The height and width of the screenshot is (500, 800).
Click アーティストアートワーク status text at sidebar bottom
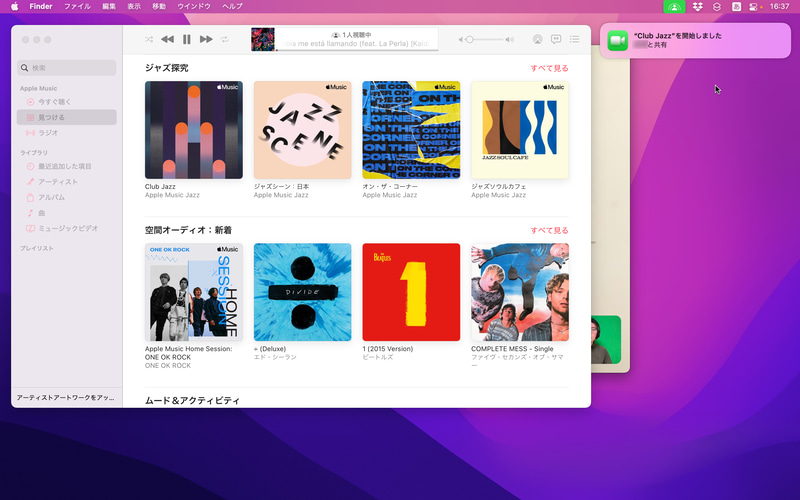(65, 398)
